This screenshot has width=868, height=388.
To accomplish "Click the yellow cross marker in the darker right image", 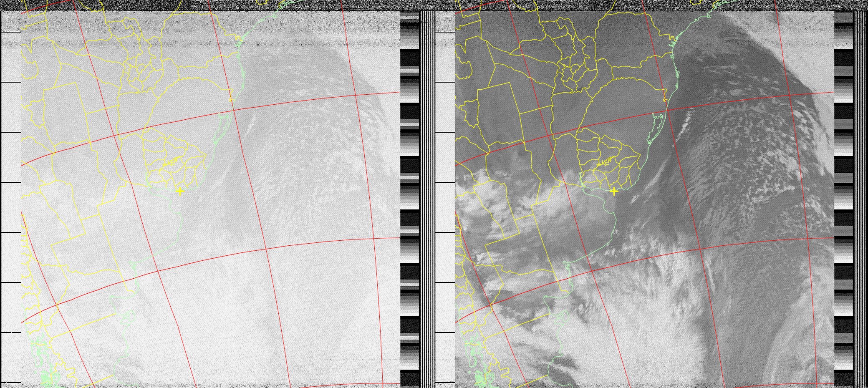I will 614,191.
